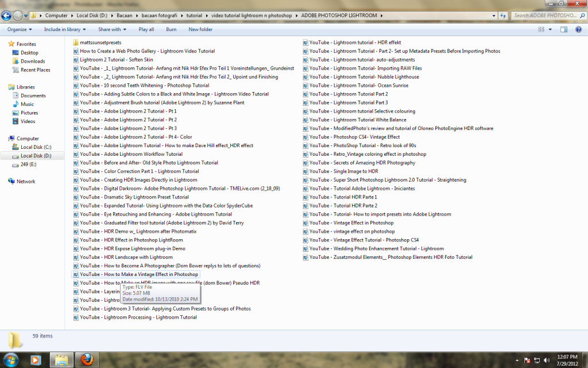Viewport: 588px width, 368px height.
Task: Click Windows Explorer taskbar icon
Action: 61,360
